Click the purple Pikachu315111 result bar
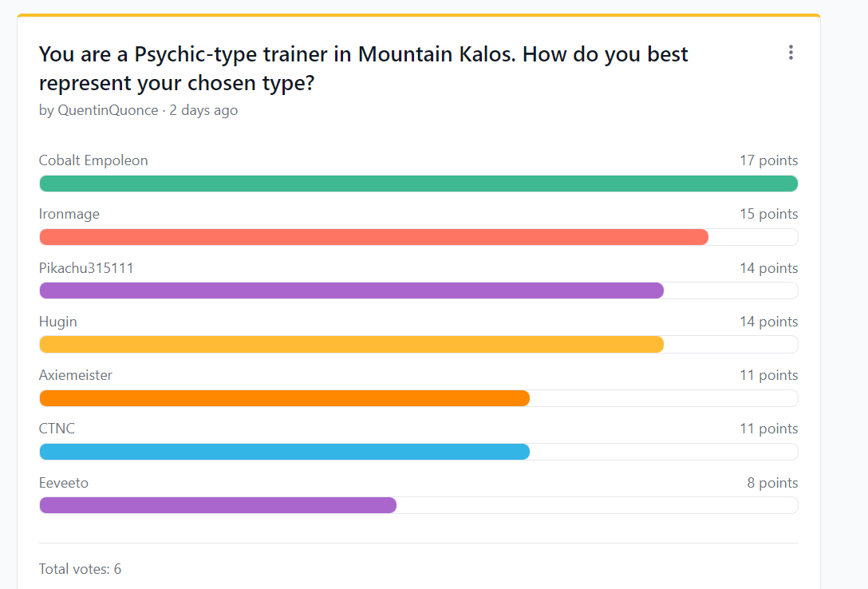868x589 pixels. click(x=352, y=291)
